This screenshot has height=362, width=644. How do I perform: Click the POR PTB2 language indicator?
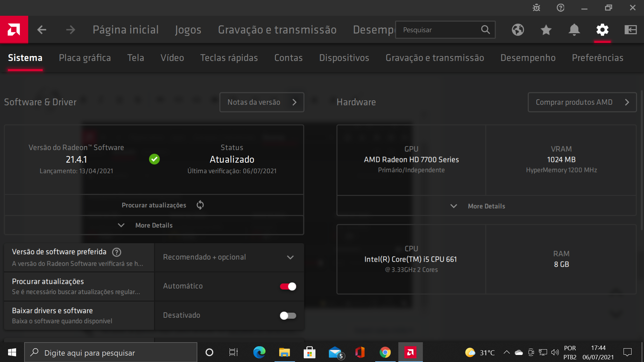(570, 352)
